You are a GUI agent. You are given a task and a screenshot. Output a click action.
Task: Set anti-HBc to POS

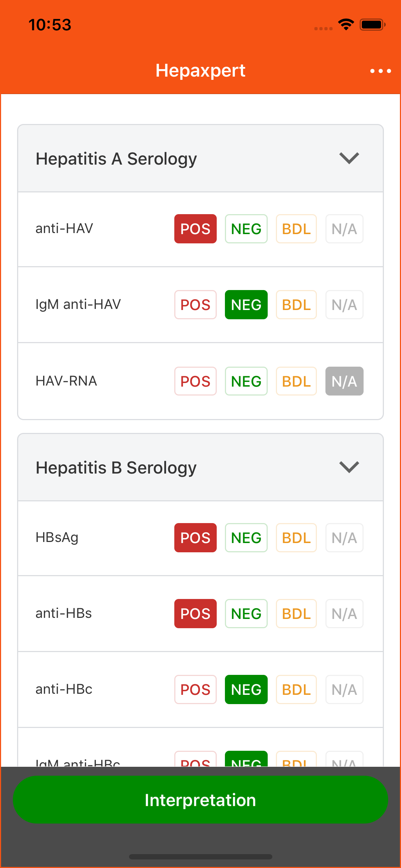(195, 689)
